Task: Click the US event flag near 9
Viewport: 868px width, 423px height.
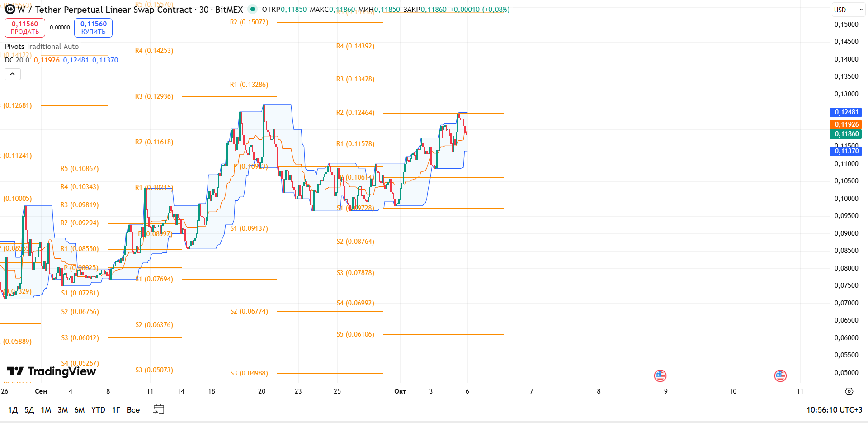Action: click(660, 375)
